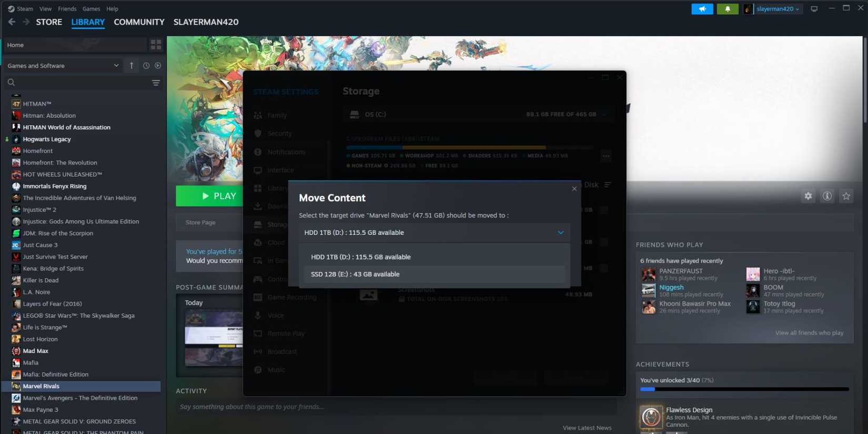Switch to the STORE tab
The height and width of the screenshot is (434, 868).
[x=49, y=22]
